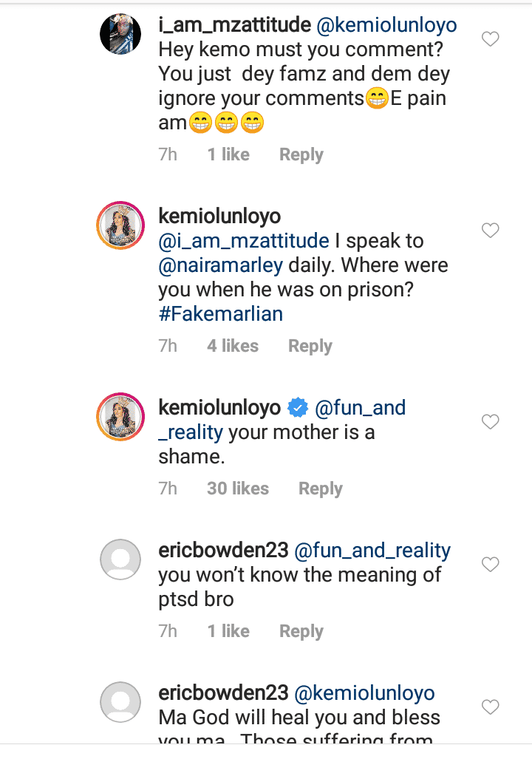View the 4 likes list
Image resolution: width=532 pixels, height=759 pixels.
tap(233, 346)
